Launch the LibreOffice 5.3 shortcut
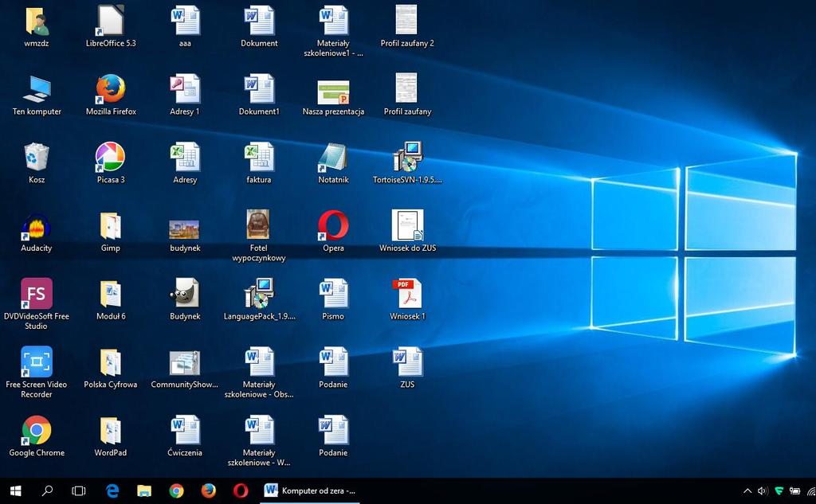816x504 pixels. tap(110, 21)
